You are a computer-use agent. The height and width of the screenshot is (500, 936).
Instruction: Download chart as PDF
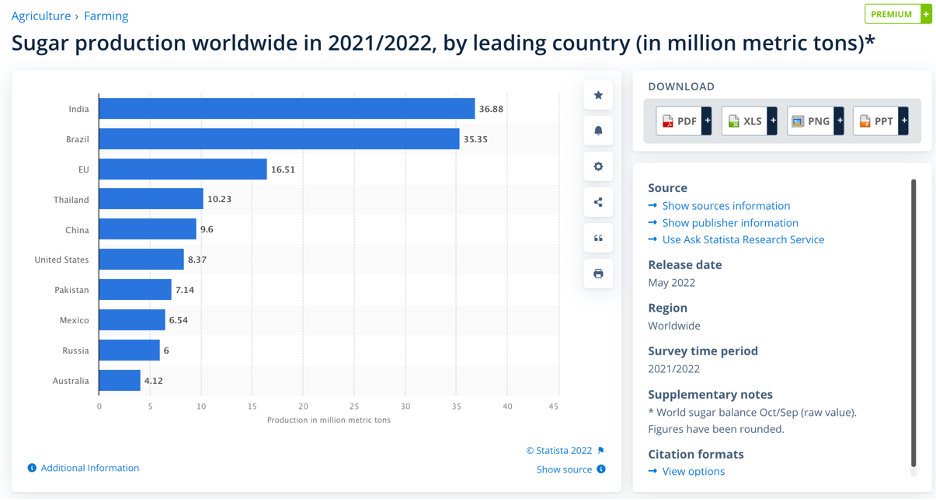[684, 121]
